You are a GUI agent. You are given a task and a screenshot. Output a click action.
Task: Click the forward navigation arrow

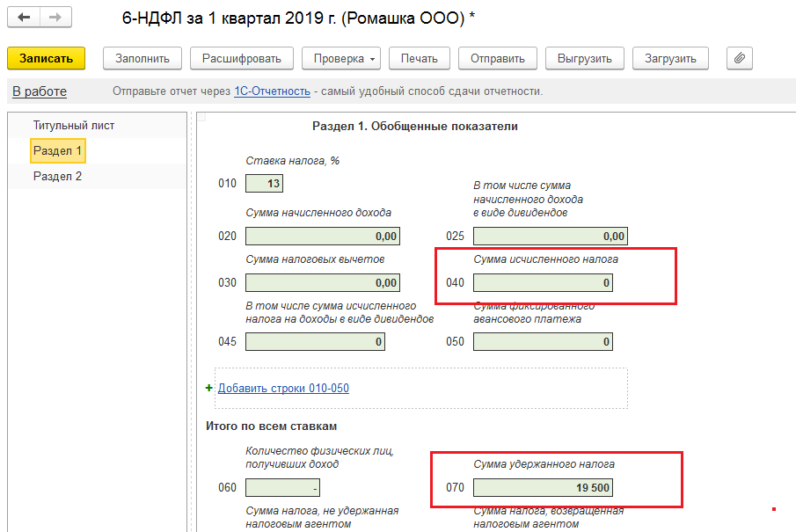pyautogui.click(x=55, y=18)
